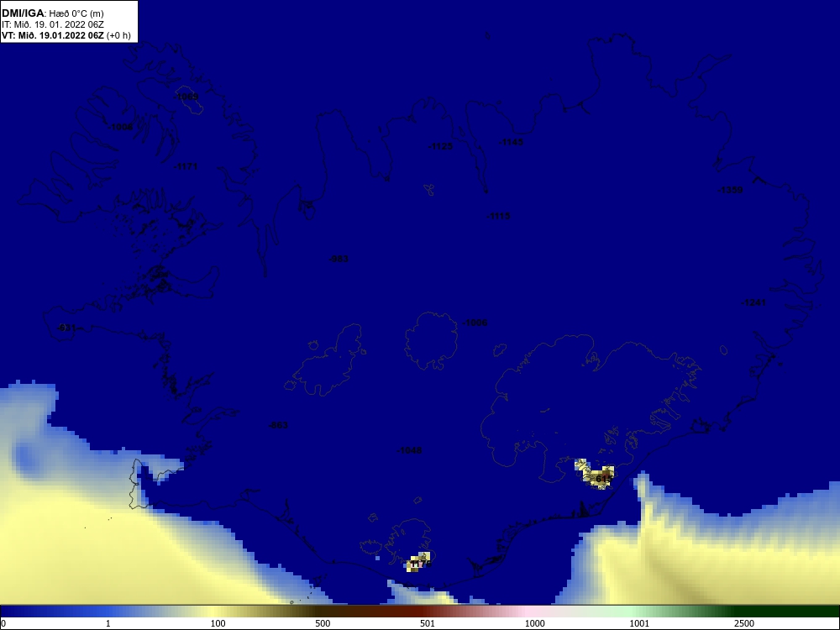The image size is (840, 630).
Task: Click the -1006 value in the Westfjords
Action: coord(120,127)
